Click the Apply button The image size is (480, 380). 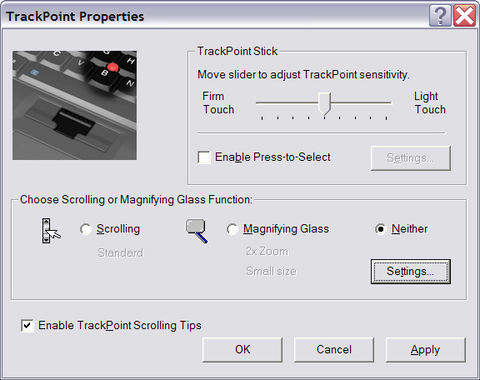425,349
